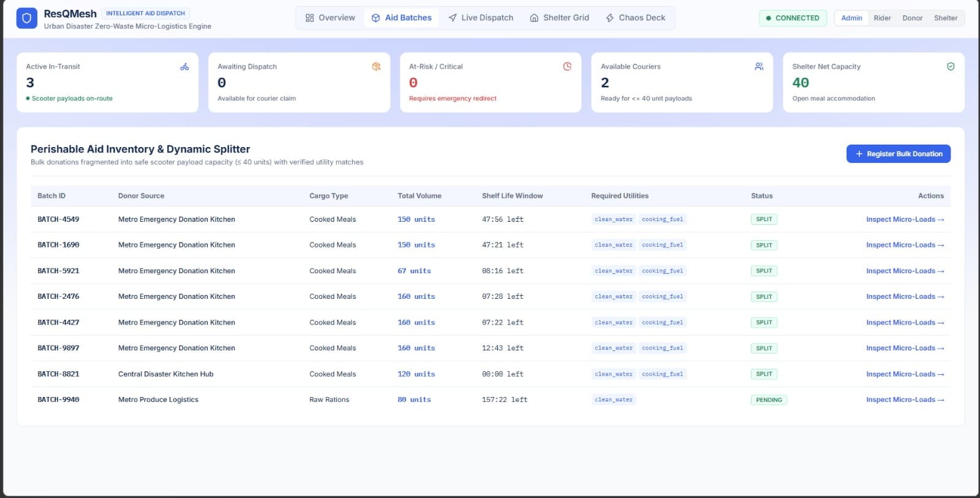
Task: Switch to the Donor role
Action: [912, 18]
